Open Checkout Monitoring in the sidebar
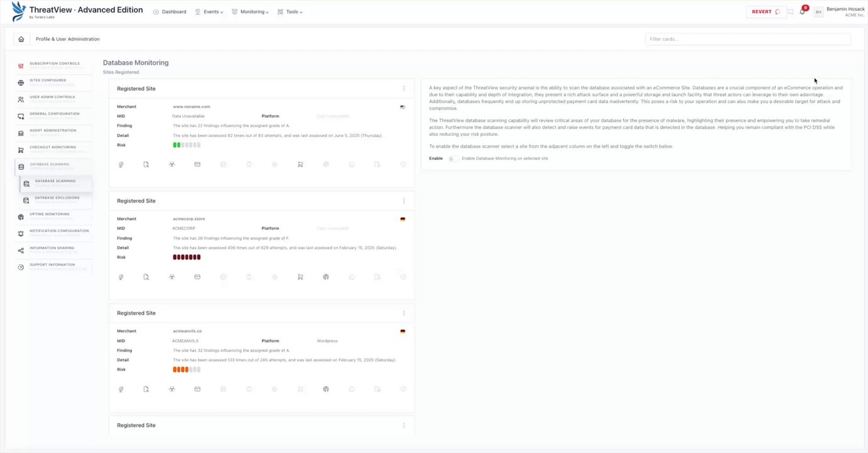The height and width of the screenshot is (453, 868). coord(53,149)
